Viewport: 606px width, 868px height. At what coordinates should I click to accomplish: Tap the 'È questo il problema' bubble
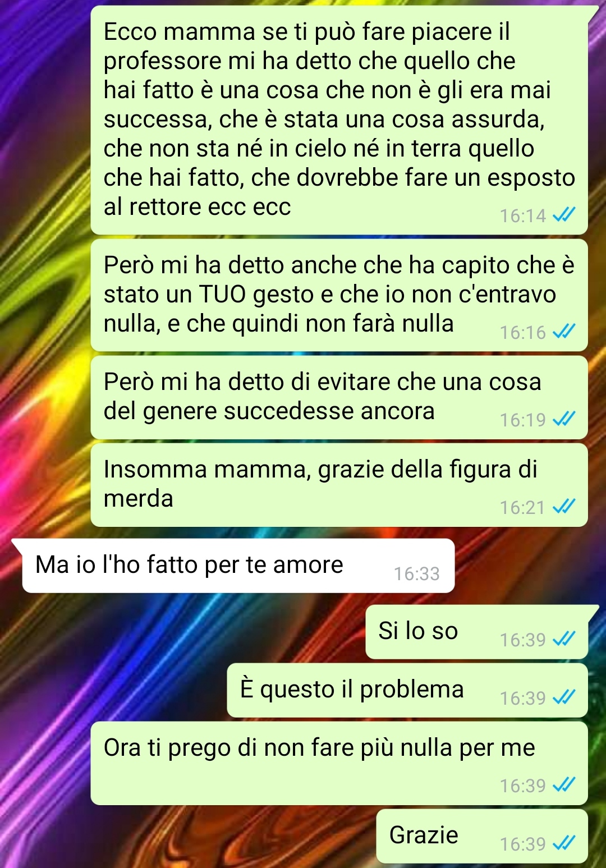[x=407, y=690]
